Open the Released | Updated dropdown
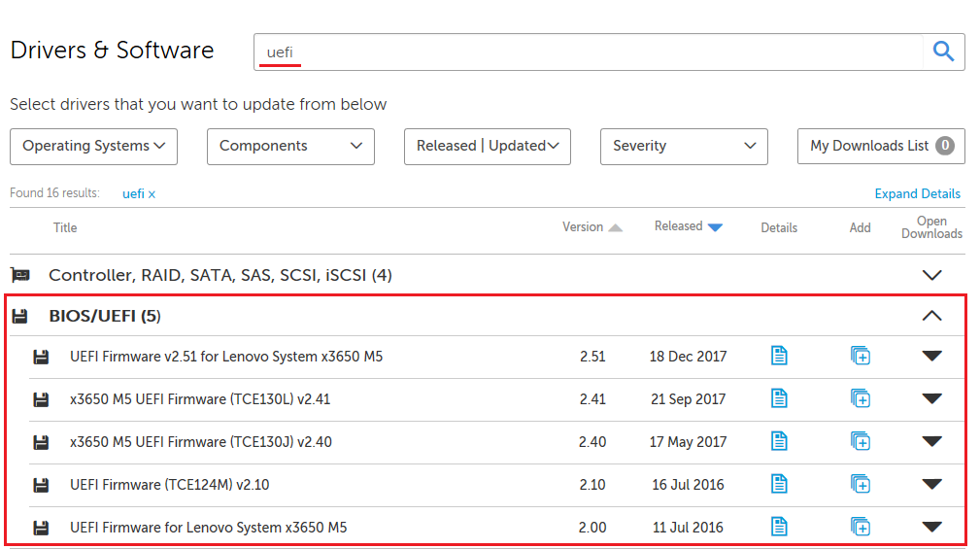This screenshot has width=980, height=549. [487, 146]
